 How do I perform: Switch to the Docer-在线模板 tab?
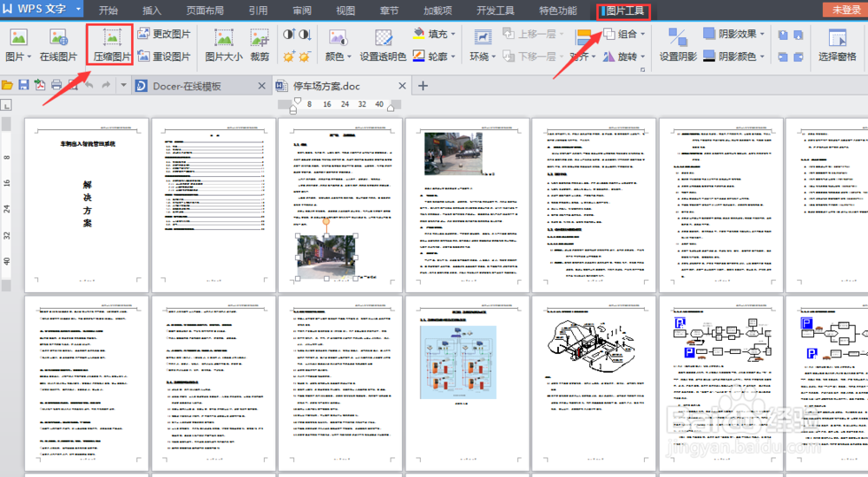[187, 86]
